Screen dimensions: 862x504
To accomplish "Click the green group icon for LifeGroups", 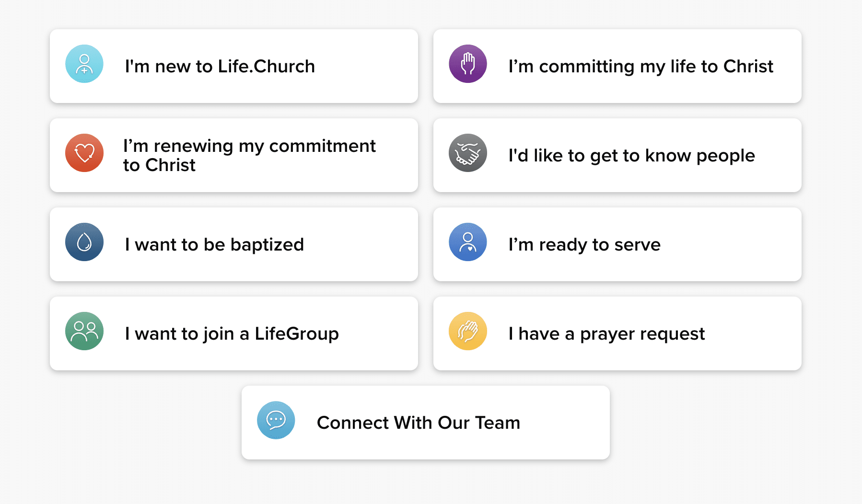I will pos(84,331).
